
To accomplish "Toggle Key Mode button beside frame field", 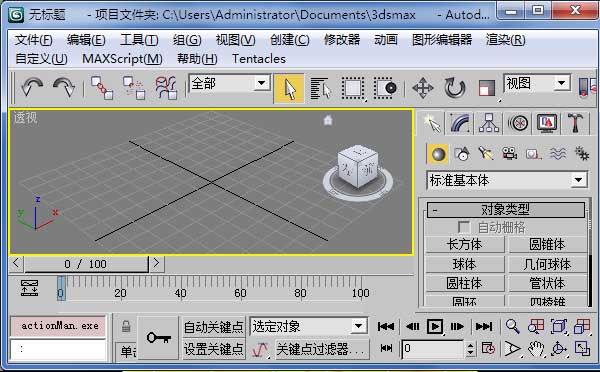I will (386, 348).
